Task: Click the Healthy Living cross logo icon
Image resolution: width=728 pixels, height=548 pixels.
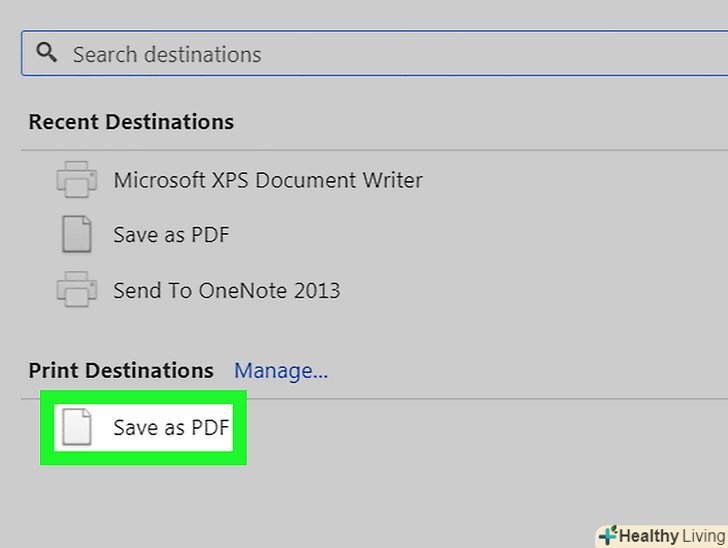Action: [607, 536]
